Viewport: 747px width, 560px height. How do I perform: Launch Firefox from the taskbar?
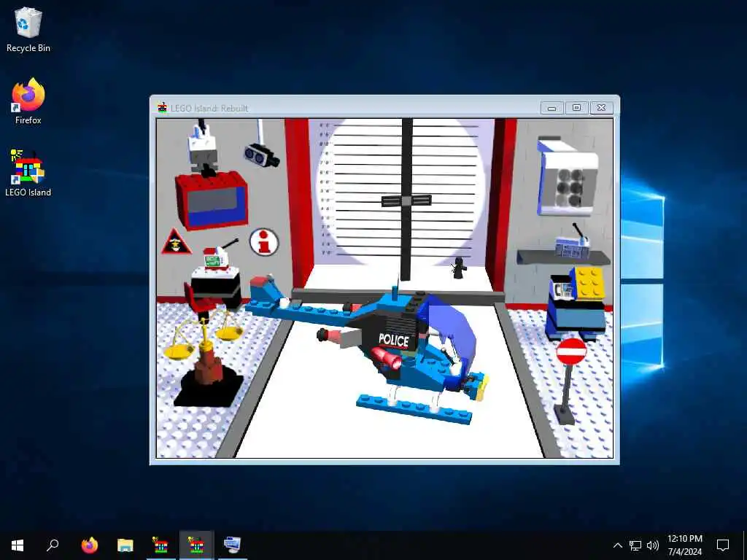(89, 545)
